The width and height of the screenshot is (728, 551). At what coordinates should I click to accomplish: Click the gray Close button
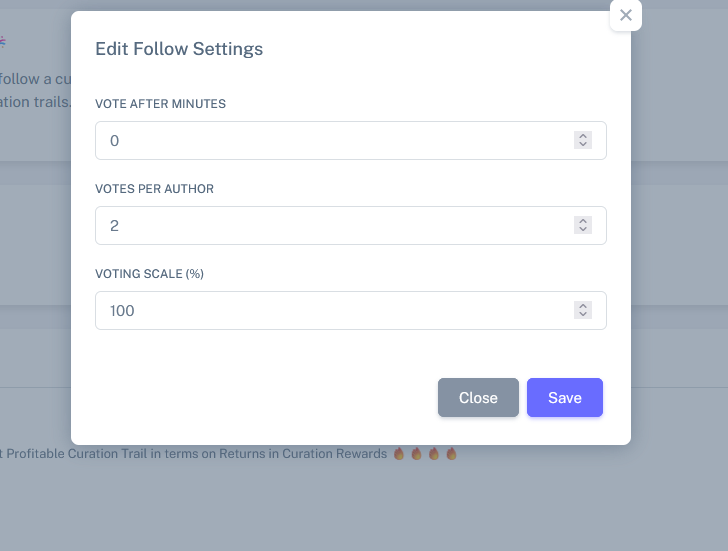tap(478, 397)
